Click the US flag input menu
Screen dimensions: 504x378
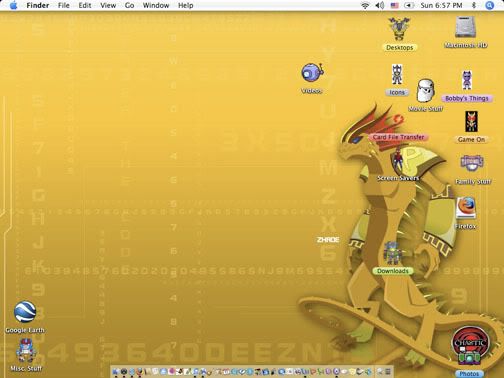[395, 5]
